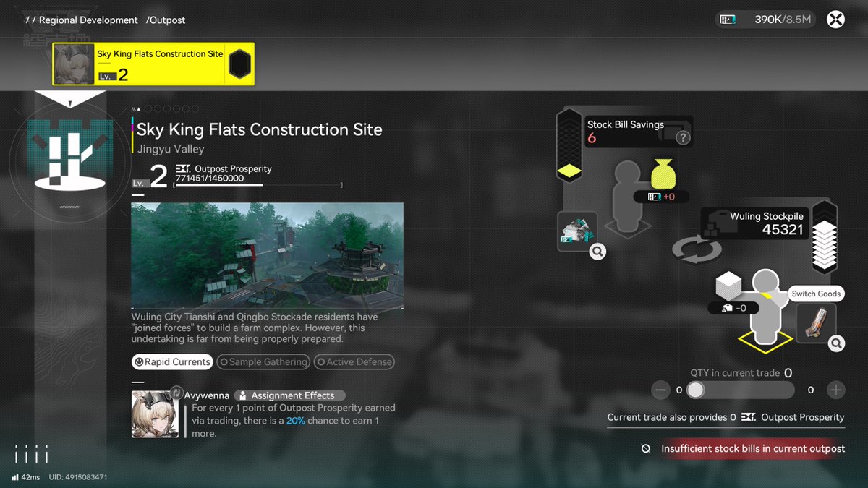Click the stock bill +0 gain indicator
The image size is (868, 488).
click(662, 197)
